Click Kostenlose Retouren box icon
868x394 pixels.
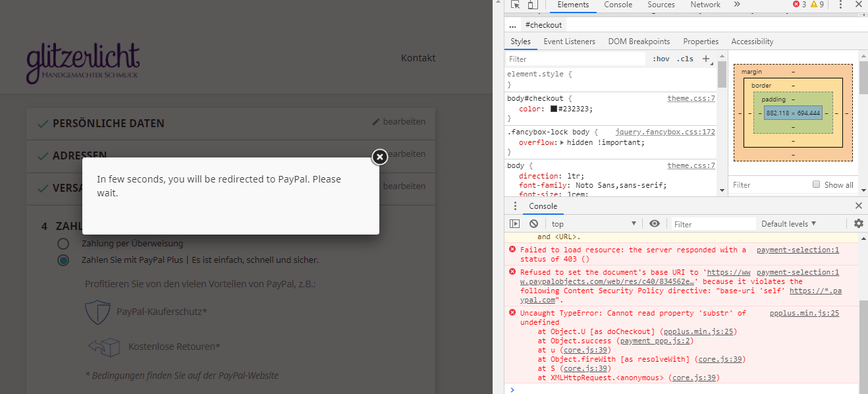coord(104,346)
